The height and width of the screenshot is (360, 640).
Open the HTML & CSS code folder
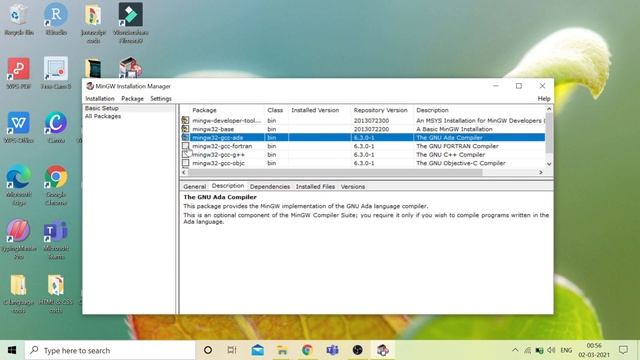tap(56, 293)
